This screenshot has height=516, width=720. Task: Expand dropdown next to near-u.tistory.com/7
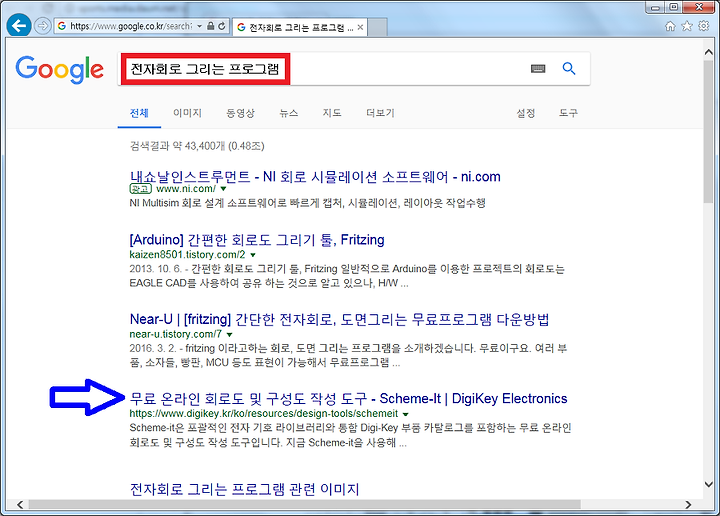(229, 335)
